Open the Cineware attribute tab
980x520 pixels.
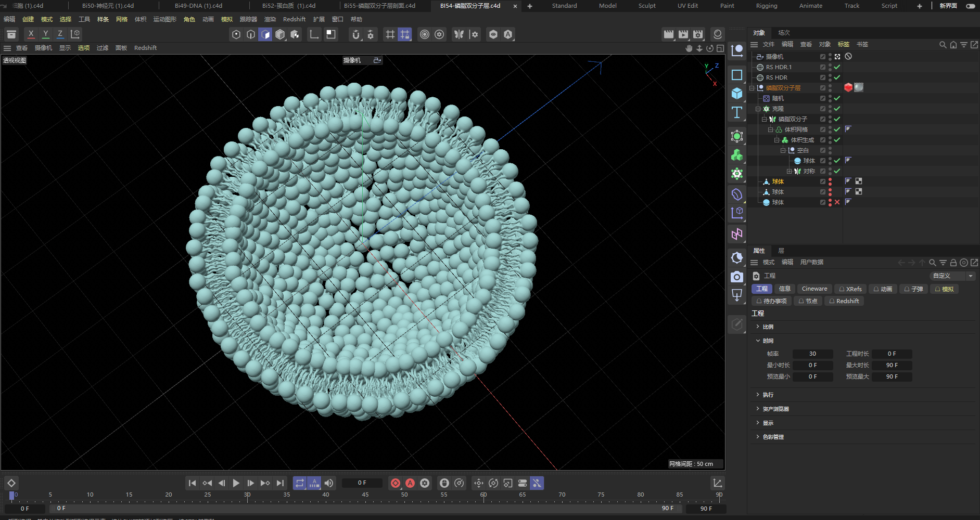pos(814,289)
